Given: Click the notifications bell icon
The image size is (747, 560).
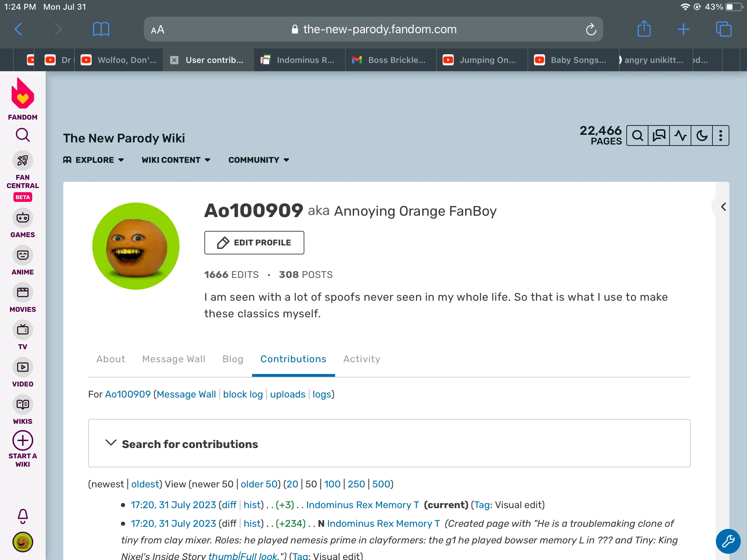Looking at the screenshot, I should [x=22, y=516].
